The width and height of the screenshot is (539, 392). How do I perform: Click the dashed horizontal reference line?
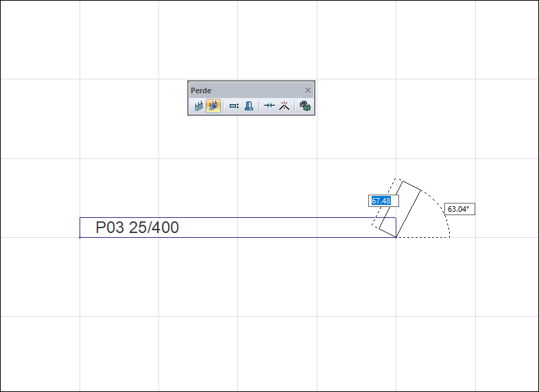pos(423,237)
